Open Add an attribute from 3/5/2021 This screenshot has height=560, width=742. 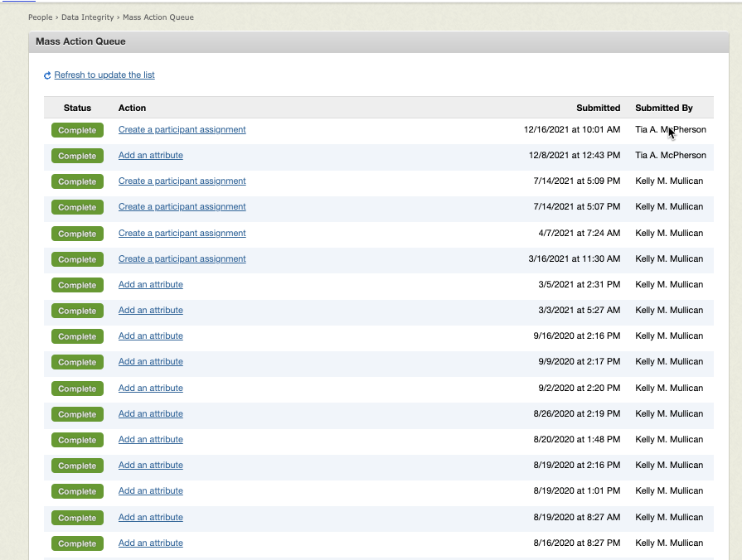tap(151, 284)
